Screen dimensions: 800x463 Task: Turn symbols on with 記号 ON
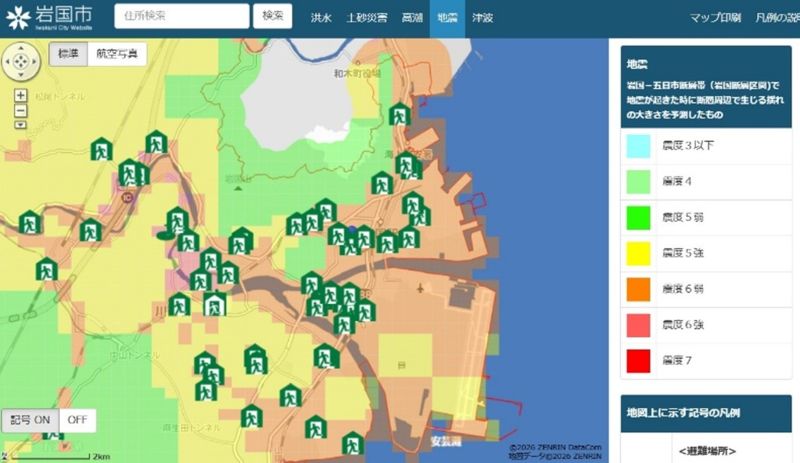30,421
